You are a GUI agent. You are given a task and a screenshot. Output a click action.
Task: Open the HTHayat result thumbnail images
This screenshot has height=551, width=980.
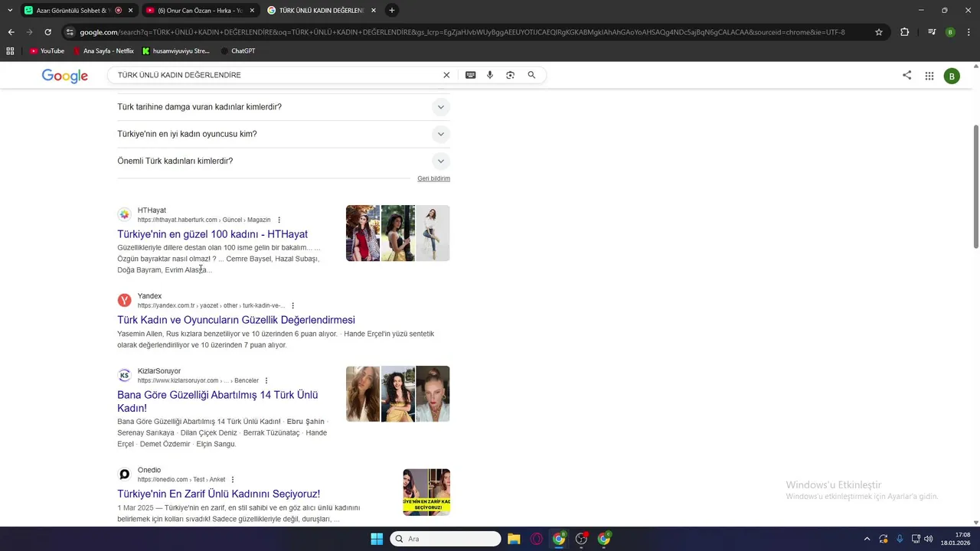398,233
